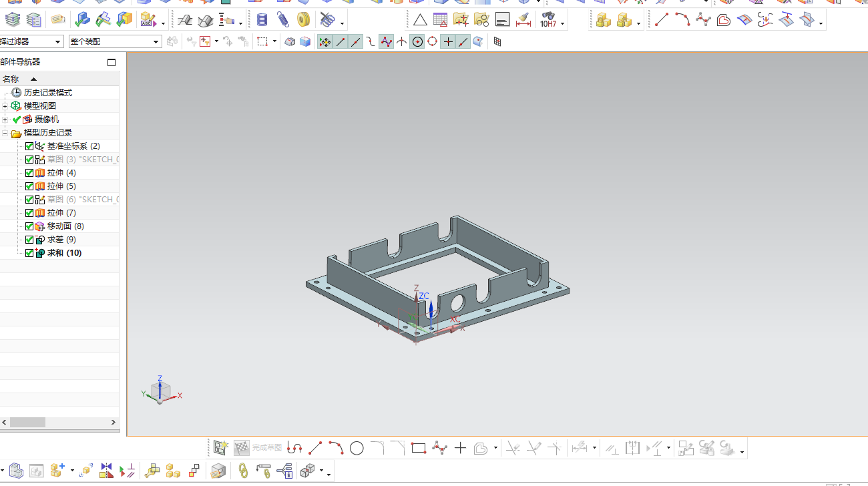Select the triangle datum symbol icon
Screen dimensions: 868x486
coord(420,20)
